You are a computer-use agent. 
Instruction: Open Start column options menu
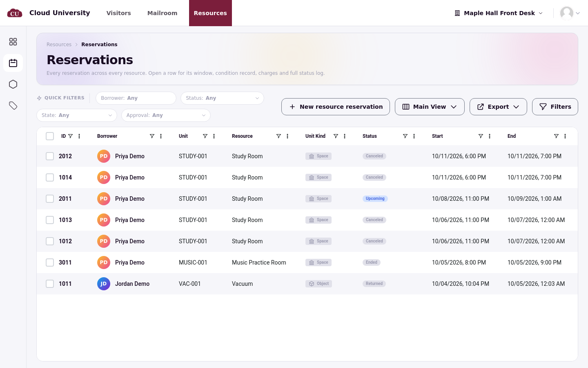pos(490,136)
